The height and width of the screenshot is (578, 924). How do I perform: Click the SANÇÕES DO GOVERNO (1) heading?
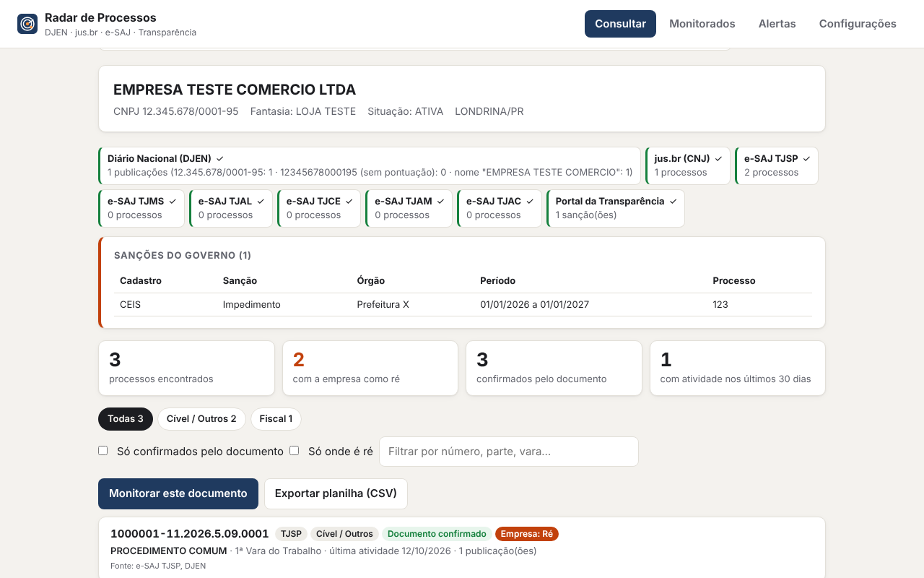(x=183, y=255)
